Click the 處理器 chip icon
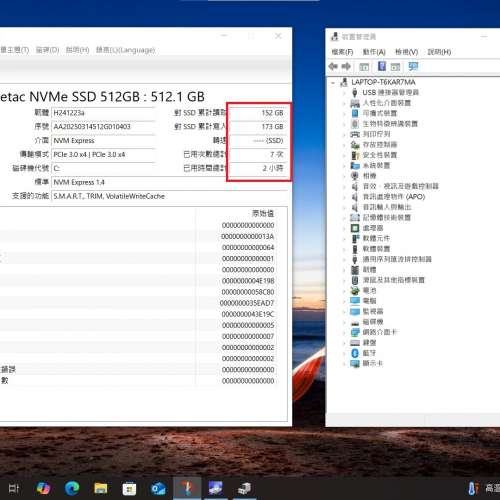 tap(355, 228)
